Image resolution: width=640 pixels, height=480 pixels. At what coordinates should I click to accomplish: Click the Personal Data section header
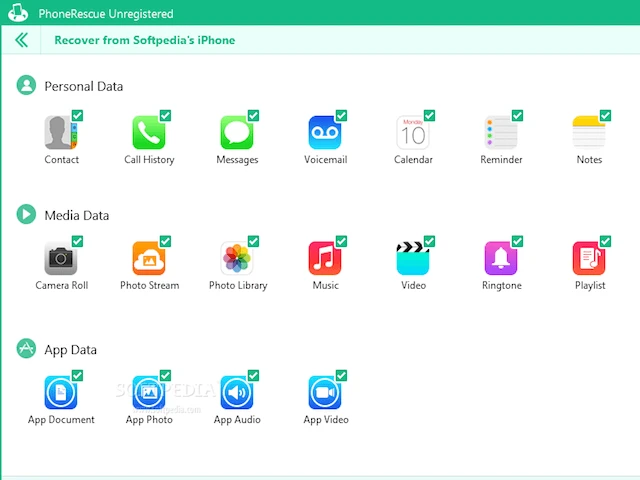pos(83,87)
